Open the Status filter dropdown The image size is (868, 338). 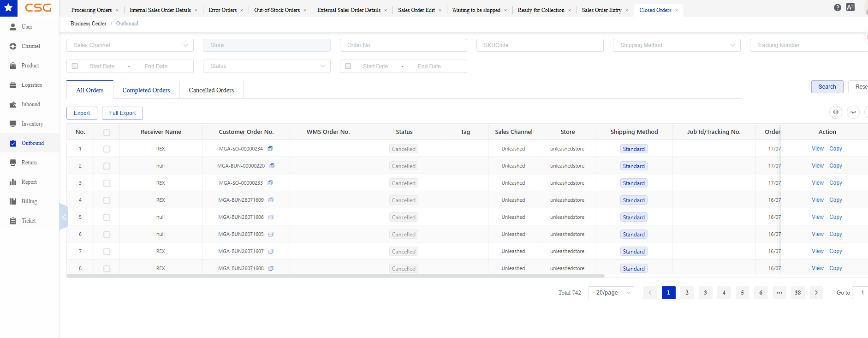(x=267, y=66)
